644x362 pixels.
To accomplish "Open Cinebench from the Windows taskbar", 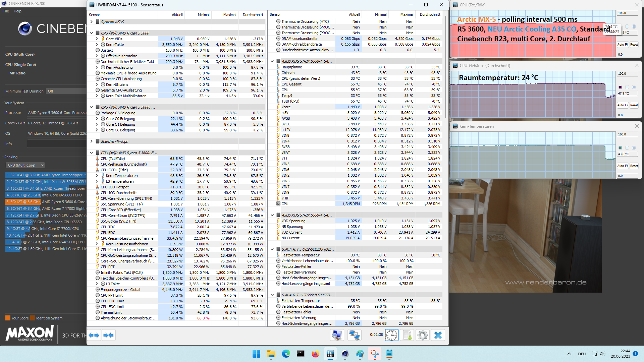I will 345,354.
